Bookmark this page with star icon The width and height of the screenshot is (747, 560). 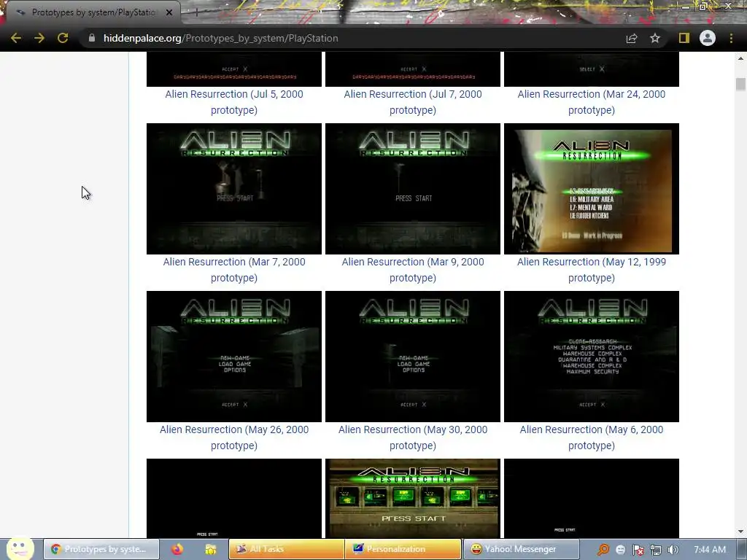click(655, 38)
